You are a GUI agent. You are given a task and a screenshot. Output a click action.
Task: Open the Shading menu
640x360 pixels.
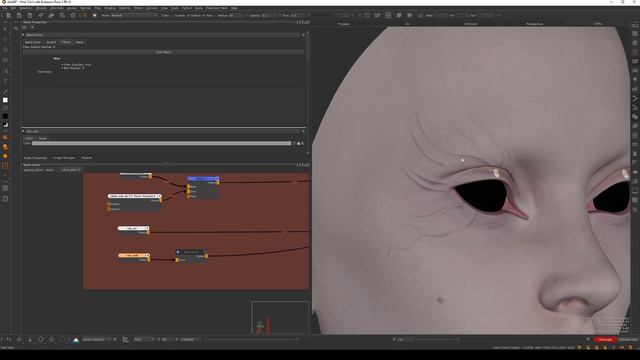(x=109, y=8)
